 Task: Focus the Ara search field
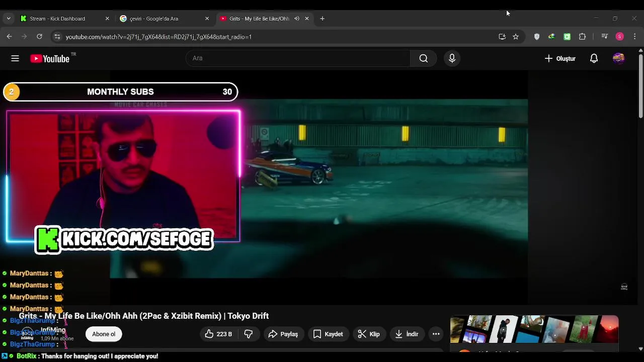click(298, 58)
